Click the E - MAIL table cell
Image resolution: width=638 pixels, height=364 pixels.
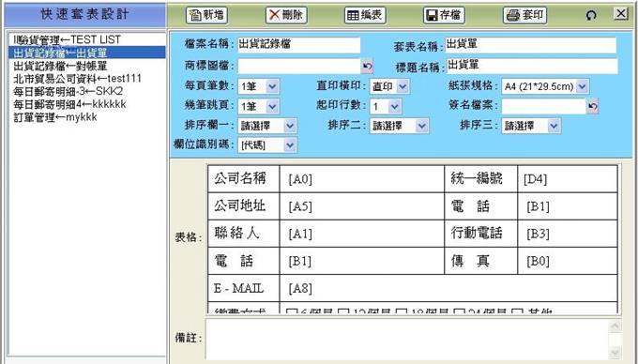point(244,288)
